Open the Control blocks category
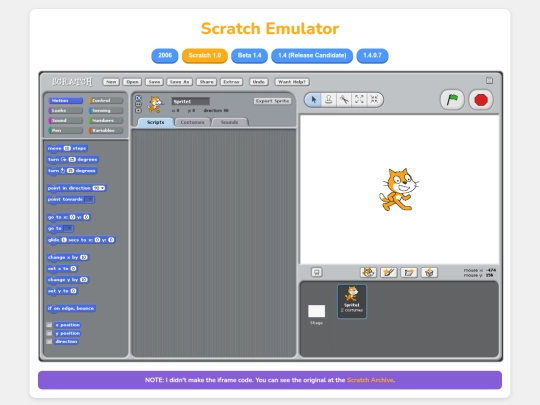Viewport: 540px width, 405px height. point(106,101)
